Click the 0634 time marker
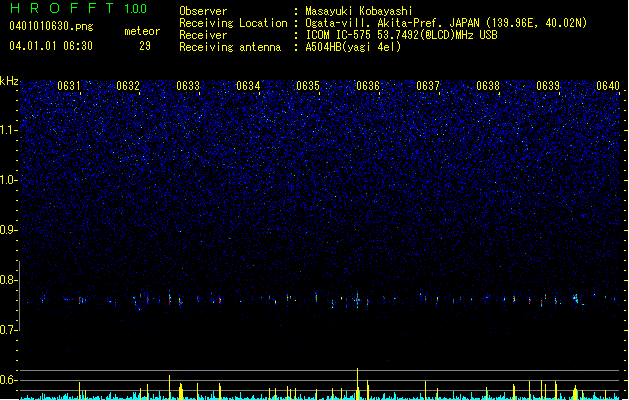 point(248,86)
